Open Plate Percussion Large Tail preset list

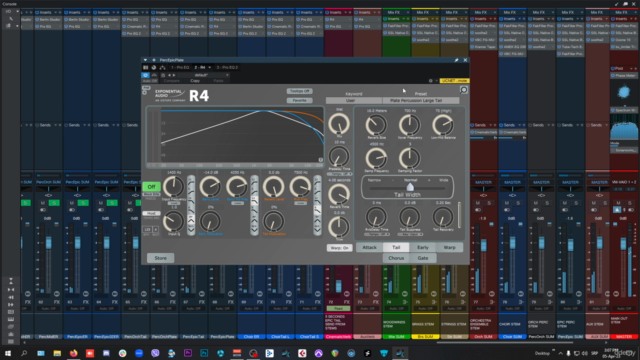pyautogui.click(x=421, y=100)
